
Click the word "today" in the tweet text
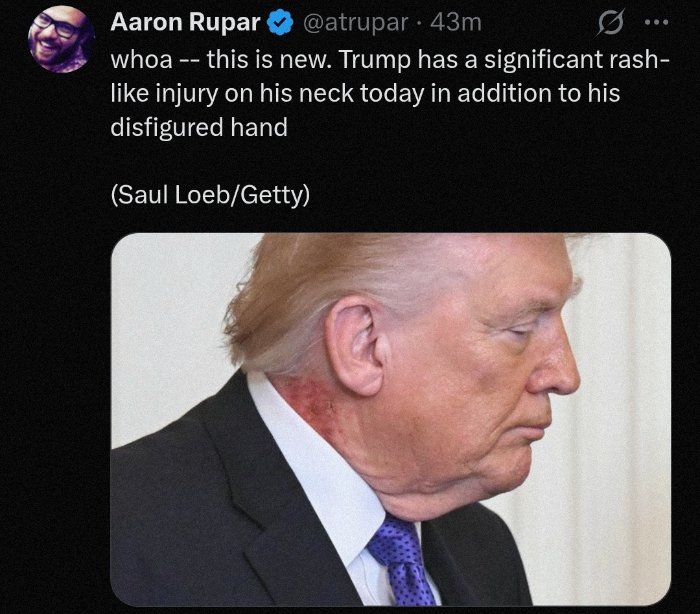point(391,94)
